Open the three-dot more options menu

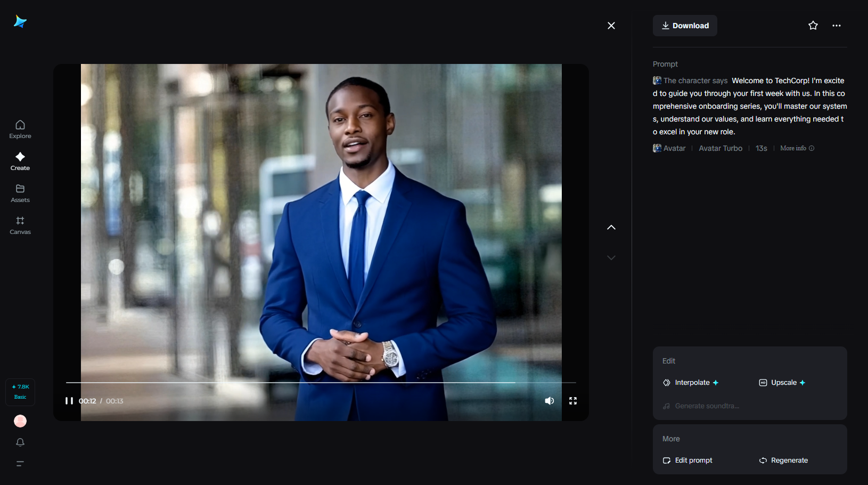click(x=837, y=26)
